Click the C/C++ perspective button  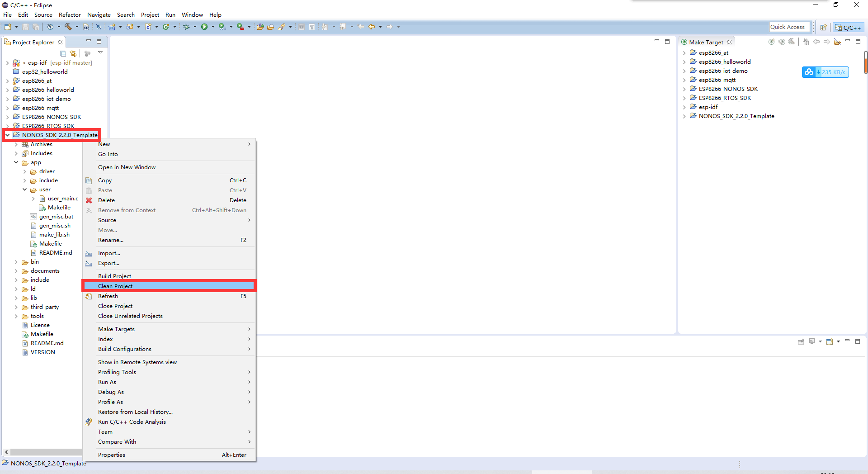(848, 27)
